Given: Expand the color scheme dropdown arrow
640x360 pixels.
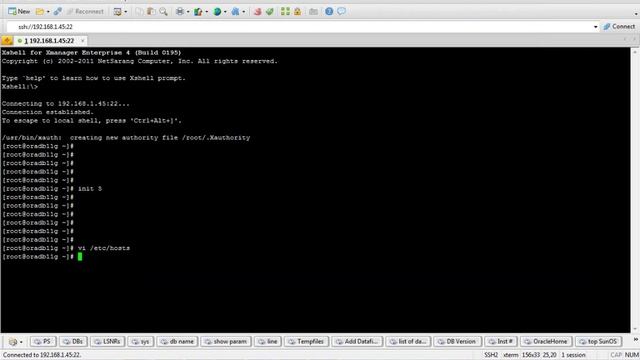Looking at the screenshot, I should 206,12.
